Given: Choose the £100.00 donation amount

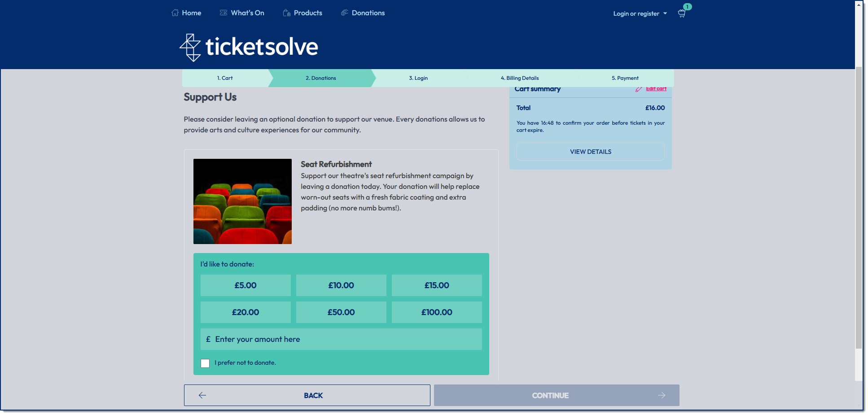Looking at the screenshot, I should pos(437,312).
